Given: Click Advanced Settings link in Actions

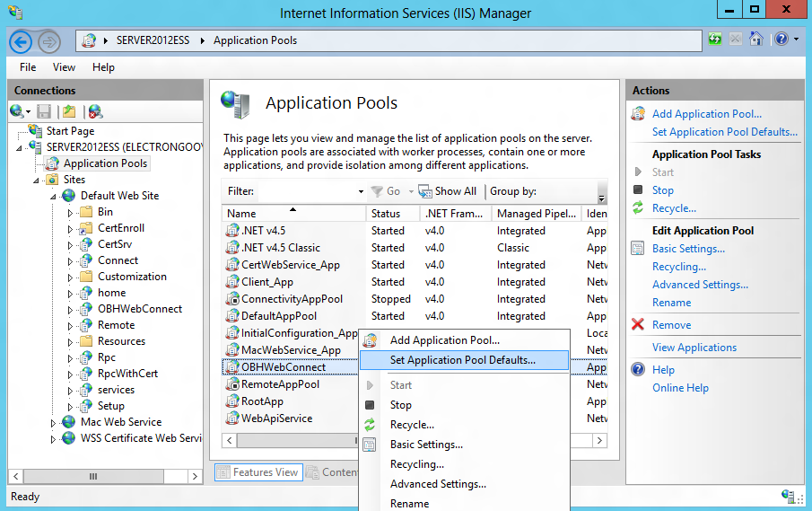Looking at the screenshot, I should 700,285.
